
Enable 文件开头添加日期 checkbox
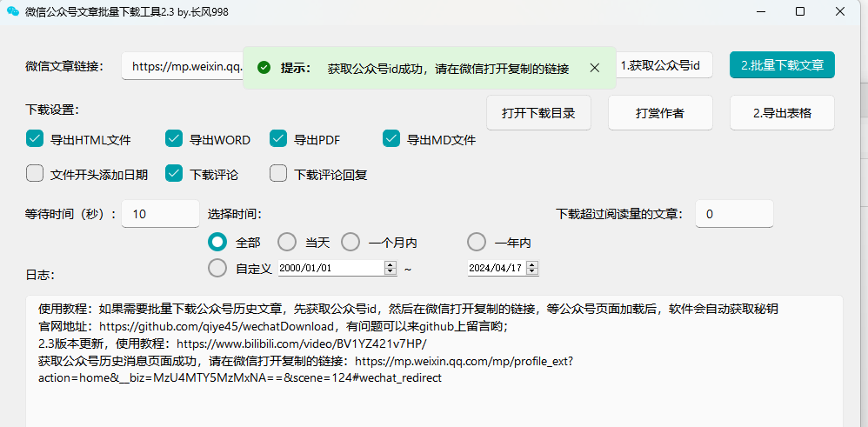(x=35, y=174)
